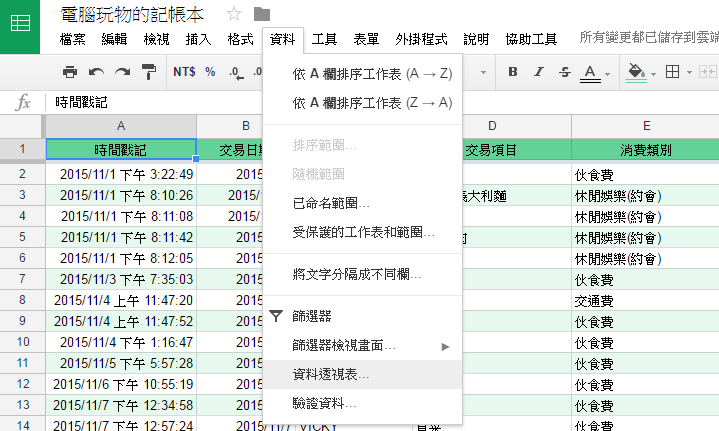Viewport: 719px width, 431px height.
Task: Open the 表單 menu
Action: click(366, 39)
